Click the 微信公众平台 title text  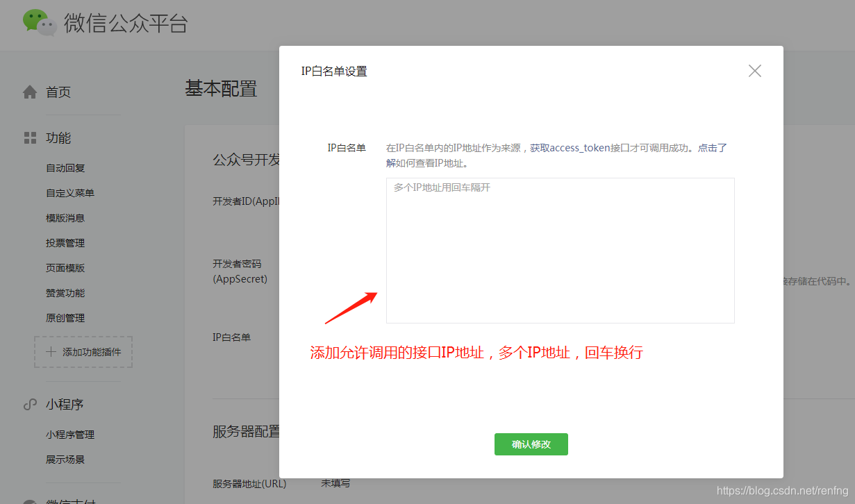click(126, 23)
